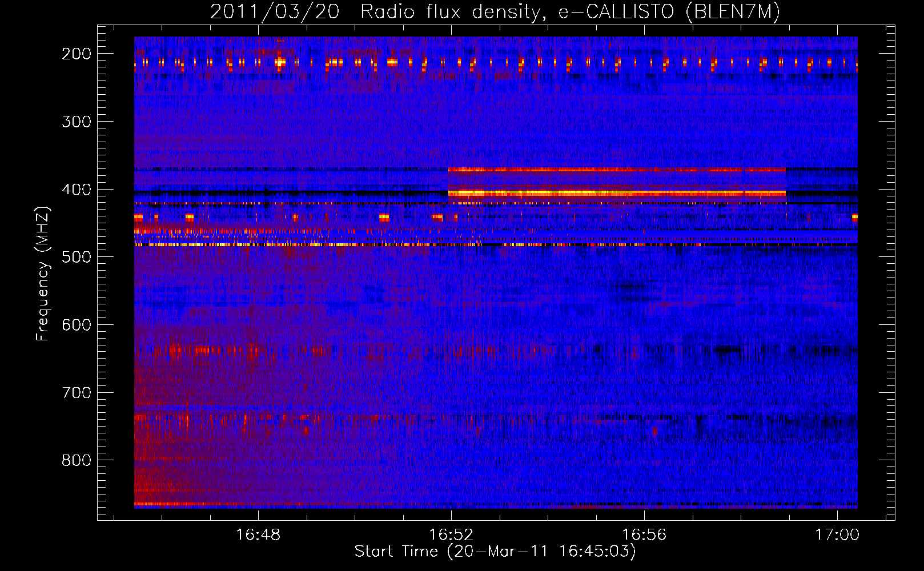Screen dimensions: 924x571
Task: Click the 800 frequency tick label
Action: tap(76, 460)
